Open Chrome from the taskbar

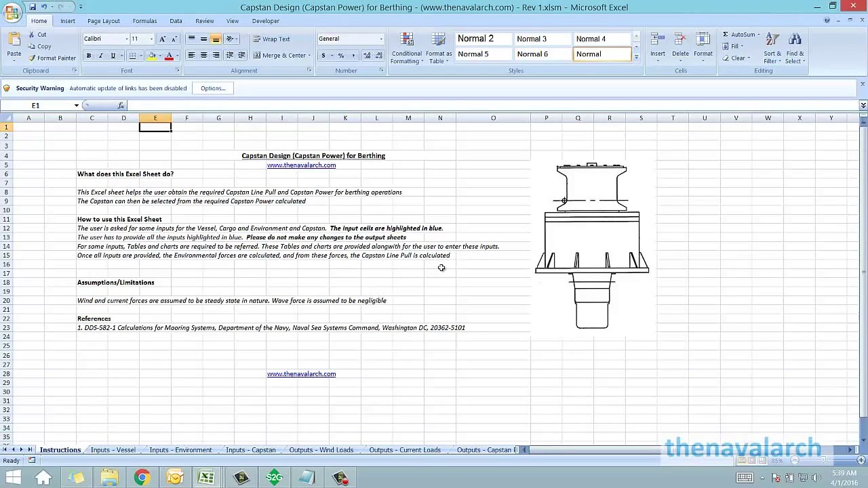point(142,478)
